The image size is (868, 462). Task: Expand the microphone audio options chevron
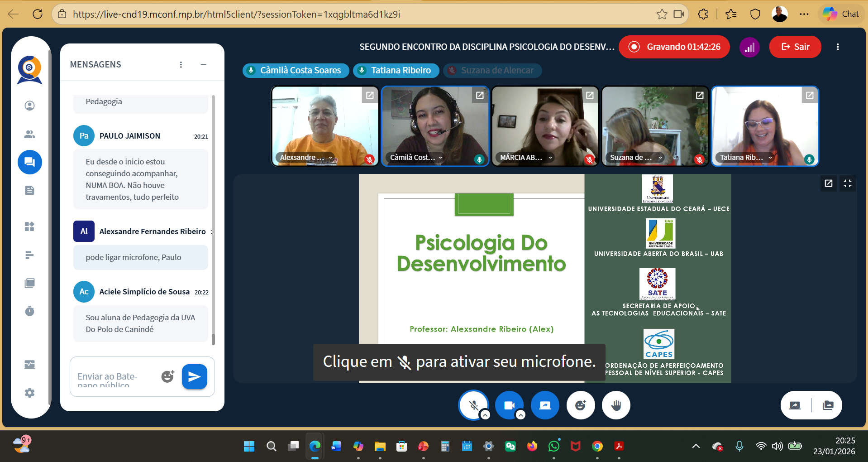tap(485, 415)
